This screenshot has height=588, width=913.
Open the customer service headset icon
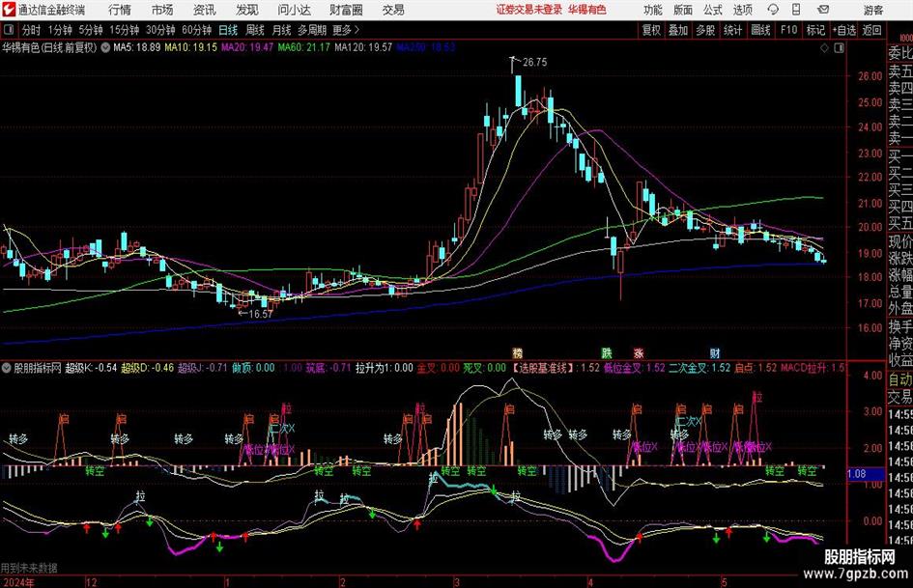point(773,10)
